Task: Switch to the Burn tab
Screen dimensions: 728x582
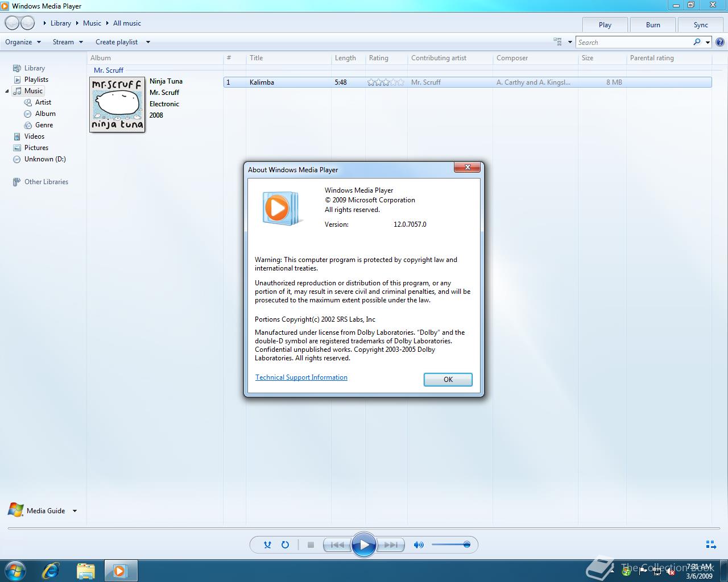Action: pyautogui.click(x=653, y=25)
